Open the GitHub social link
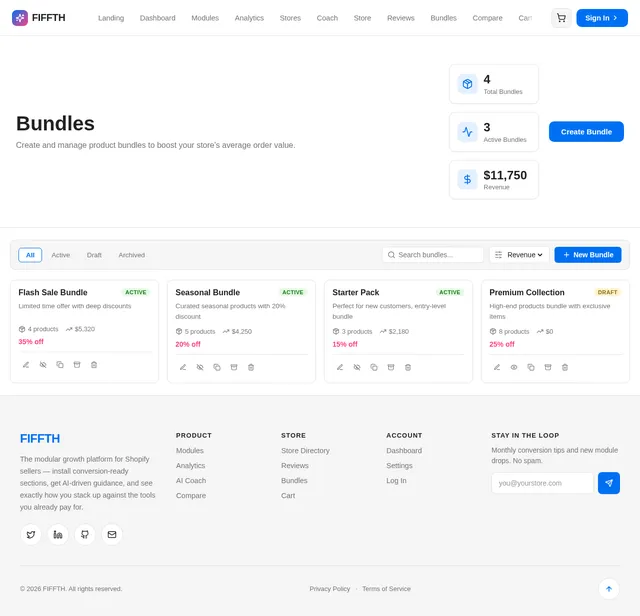Image resolution: width=640 pixels, height=616 pixels. click(x=85, y=534)
